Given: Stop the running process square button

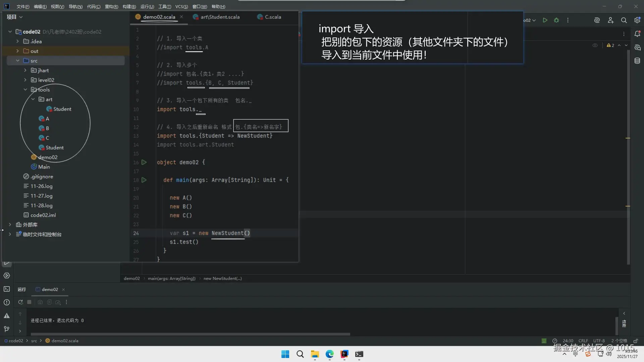Looking at the screenshot, I should (x=29, y=302).
